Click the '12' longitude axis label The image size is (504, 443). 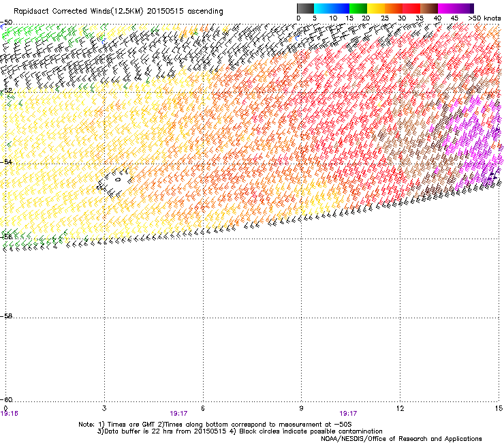tap(400, 408)
